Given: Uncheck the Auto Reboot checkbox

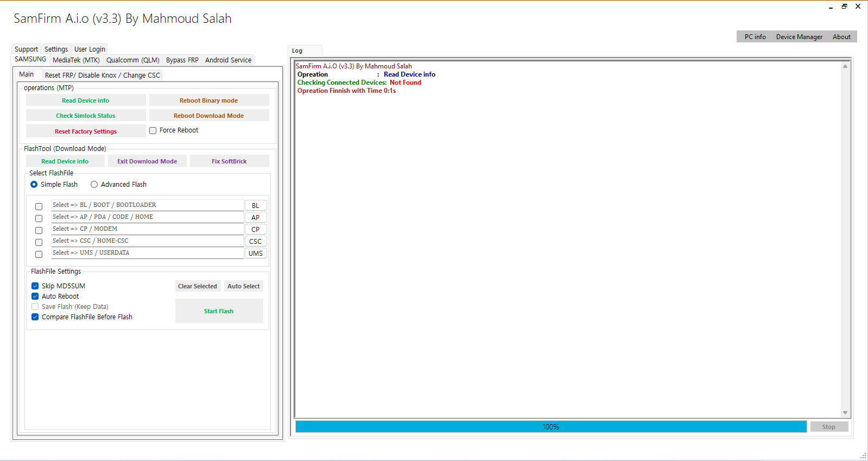Looking at the screenshot, I should coord(35,296).
